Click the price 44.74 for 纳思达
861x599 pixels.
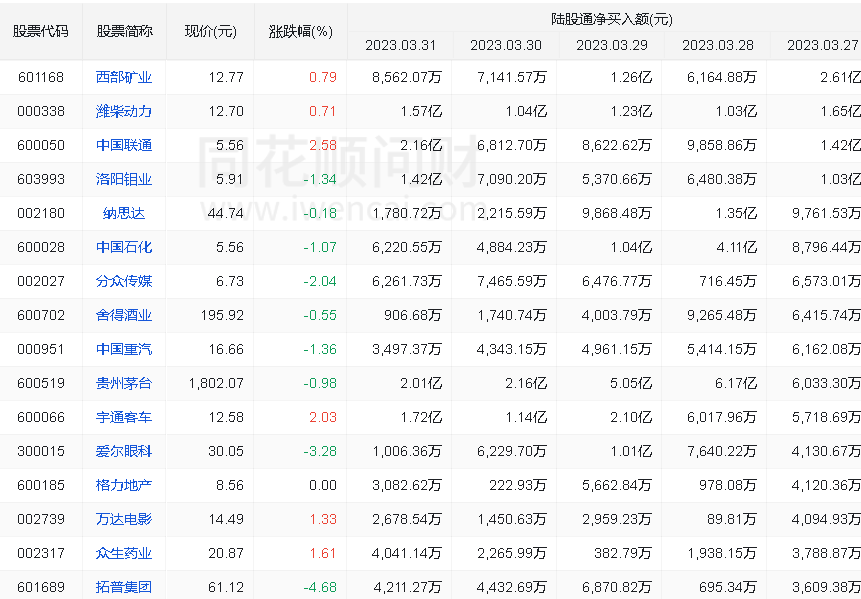pyautogui.click(x=226, y=213)
